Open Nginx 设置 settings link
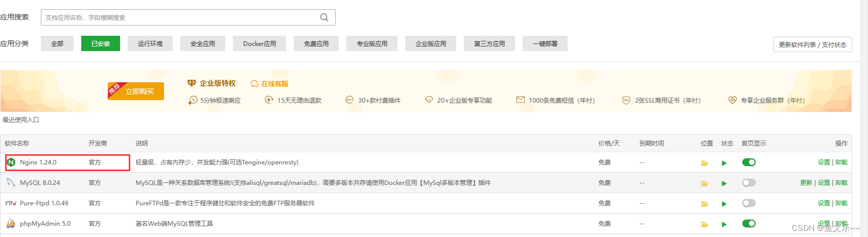This screenshot has width=868, height=237. [824, 162]
